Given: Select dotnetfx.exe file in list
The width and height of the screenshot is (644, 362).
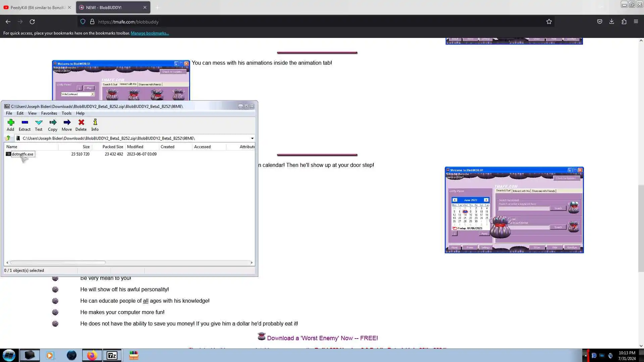Looking at the screenshot, I should click(x=22, y=154).
